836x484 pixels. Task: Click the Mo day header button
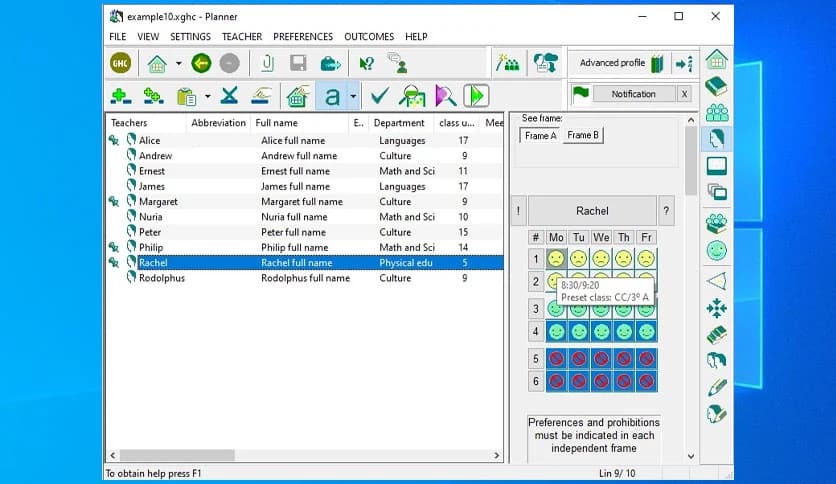556,237
